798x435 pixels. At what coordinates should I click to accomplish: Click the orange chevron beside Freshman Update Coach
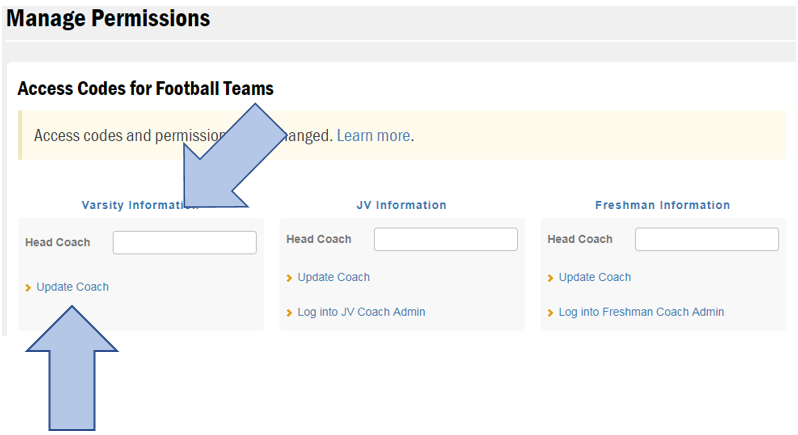click(550, 278)
